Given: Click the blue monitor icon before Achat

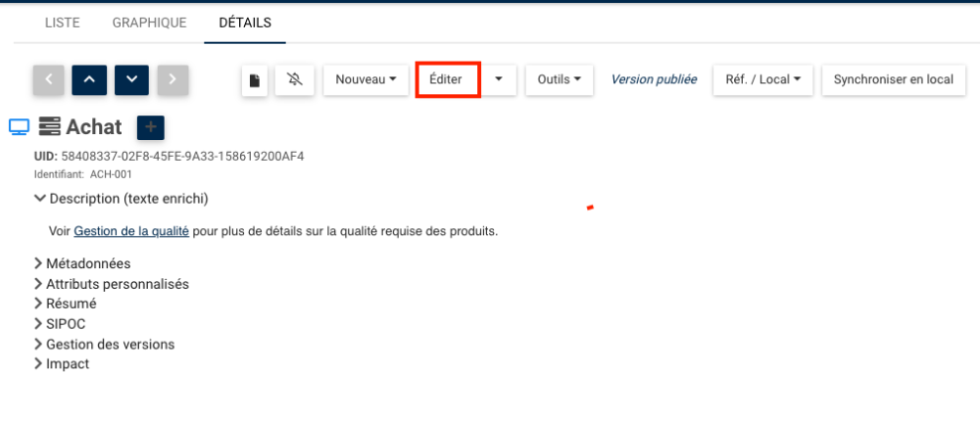Looking at the screenshot, I should coord(19,127).
